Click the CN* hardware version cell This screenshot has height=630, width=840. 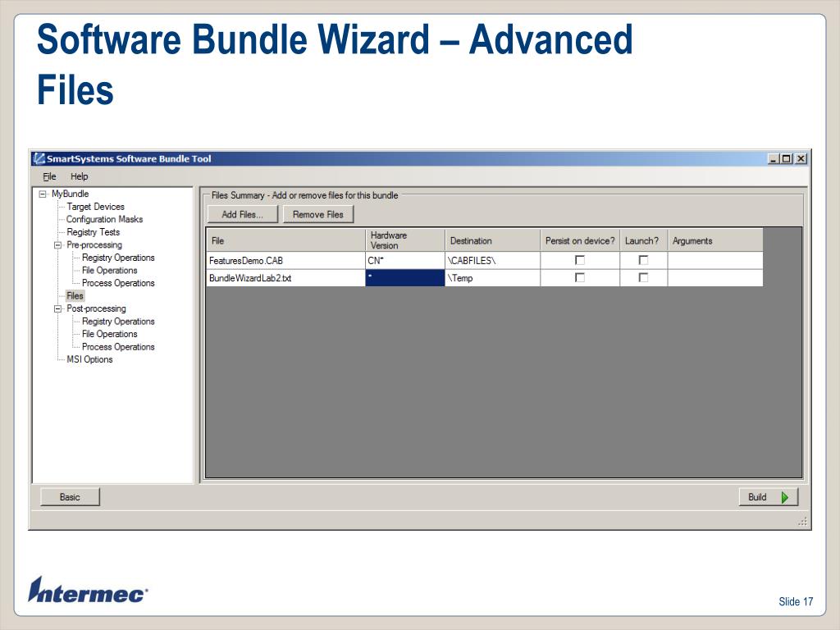coord(405,260)
